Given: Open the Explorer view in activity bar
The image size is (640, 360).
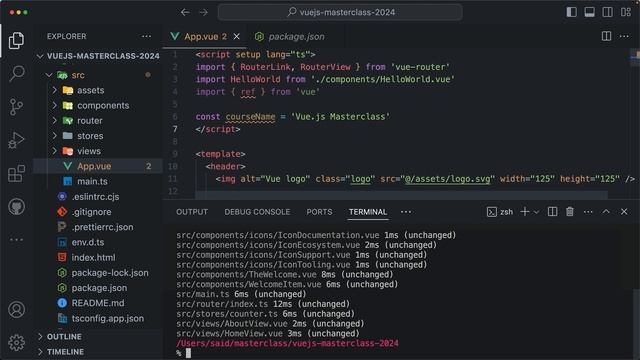Looking at the screenshot, I should (x=16, y=40).
